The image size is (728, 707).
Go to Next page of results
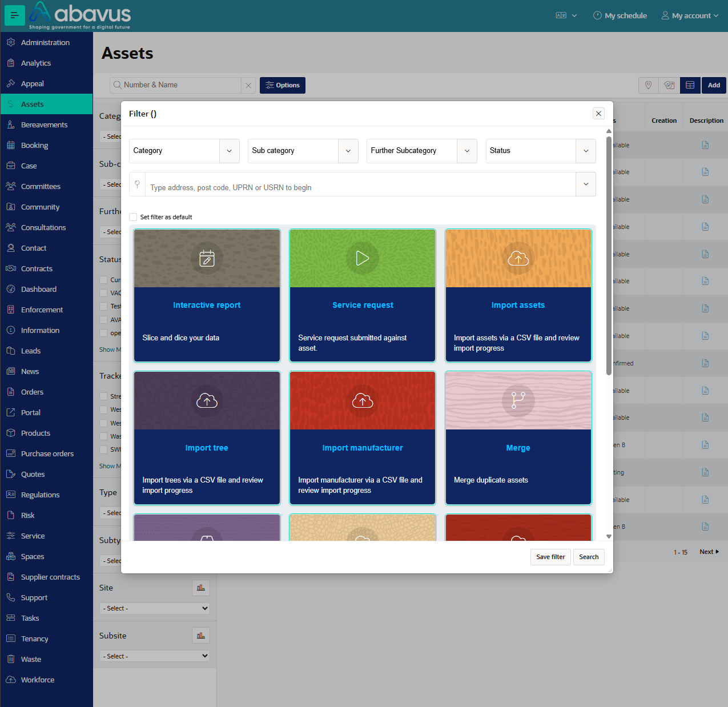click(709, 552)
